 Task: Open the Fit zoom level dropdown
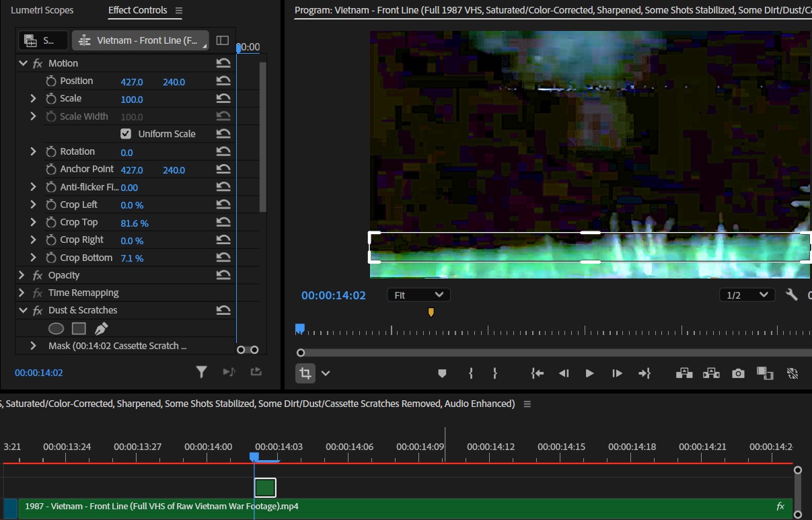(x=418, y=295)
